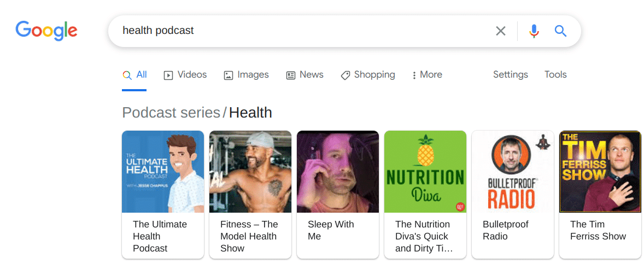Click the Videos play icon
This screenshot has width=644, height=275.
[168, 75]
